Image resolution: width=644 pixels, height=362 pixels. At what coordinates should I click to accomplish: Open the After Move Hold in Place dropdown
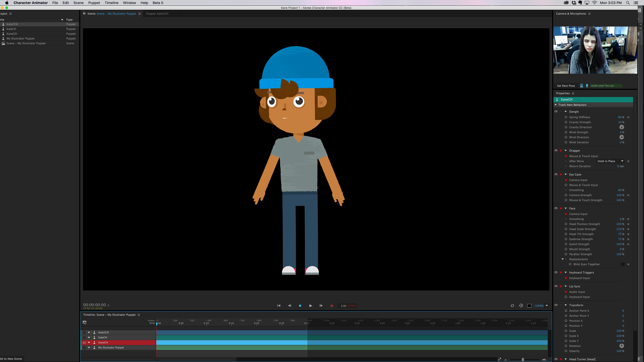[x=610, y=161]
